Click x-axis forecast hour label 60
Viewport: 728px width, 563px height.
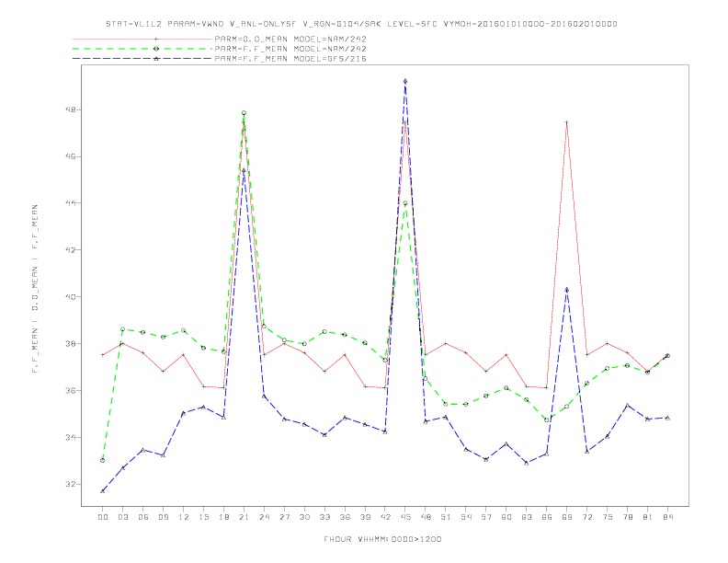pyautogui.click(x=506, y=517)
